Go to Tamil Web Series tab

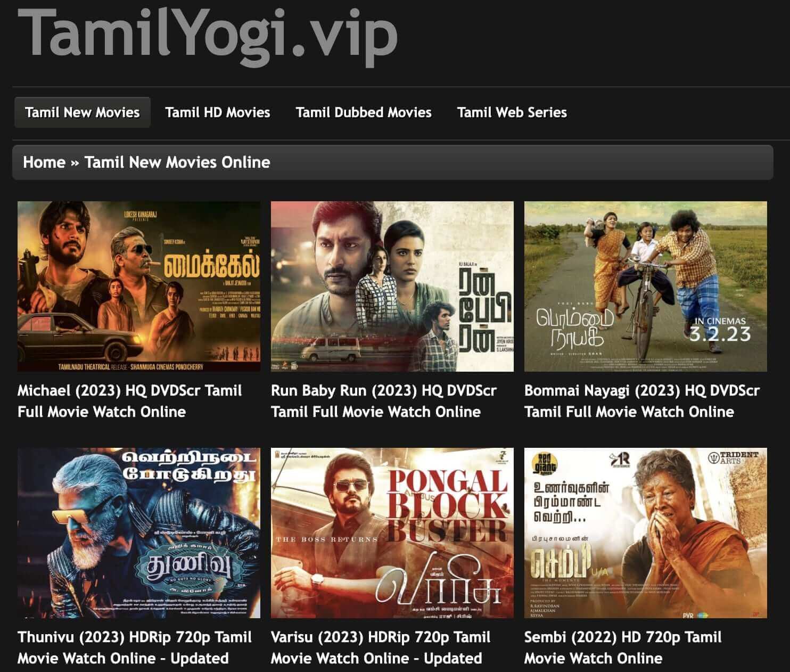(x=512, y=112)
